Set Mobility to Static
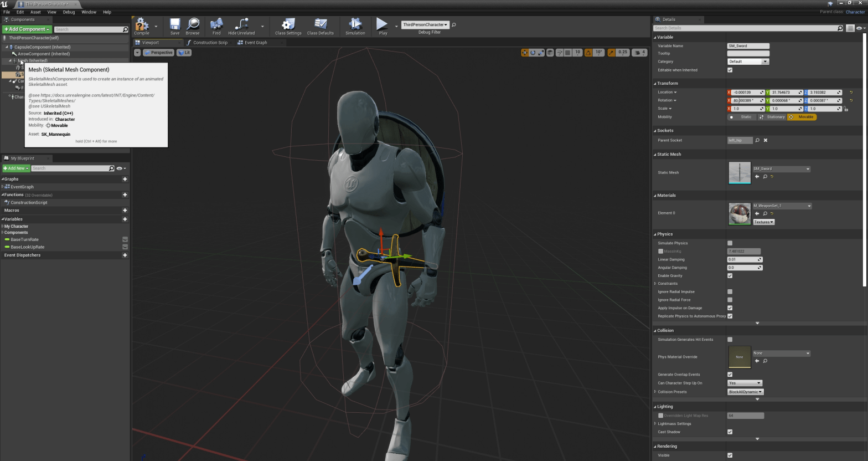Screen dimensions: 868x461 [x=742, y=117]
